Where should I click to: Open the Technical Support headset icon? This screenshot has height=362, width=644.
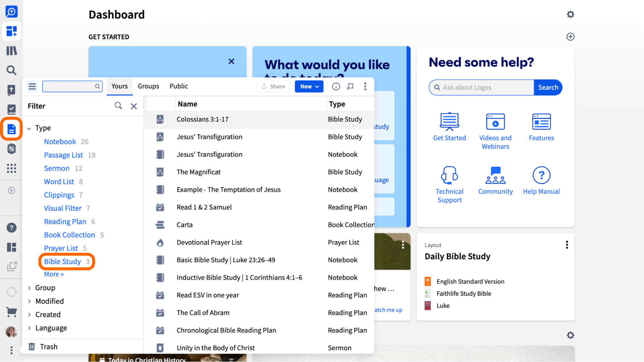(x=449, y=175)
